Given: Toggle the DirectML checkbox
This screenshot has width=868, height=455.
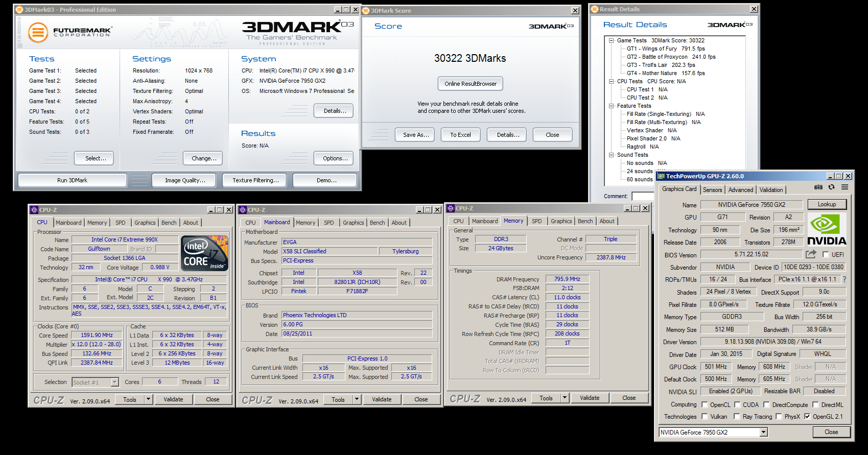Looking at the screenshot, I should click(815, 405).
